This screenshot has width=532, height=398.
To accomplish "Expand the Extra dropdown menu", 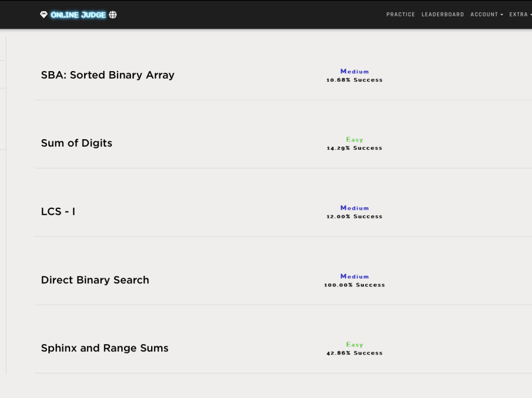I will click(x=520, y=14).
